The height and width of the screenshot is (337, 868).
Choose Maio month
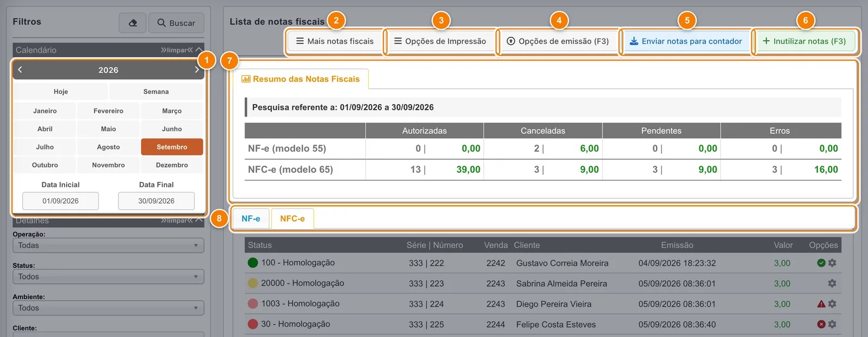click(x=108, y=129)
